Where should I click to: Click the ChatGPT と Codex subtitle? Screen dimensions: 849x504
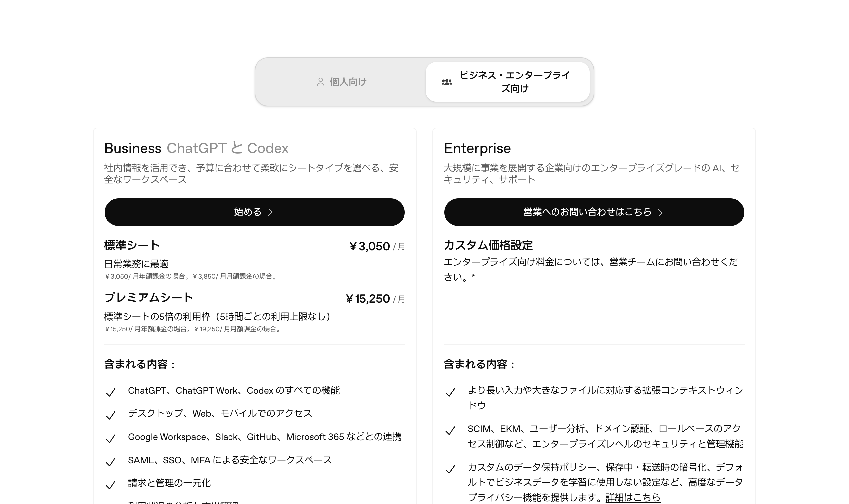pyautogui.click(x=228, y=148)
